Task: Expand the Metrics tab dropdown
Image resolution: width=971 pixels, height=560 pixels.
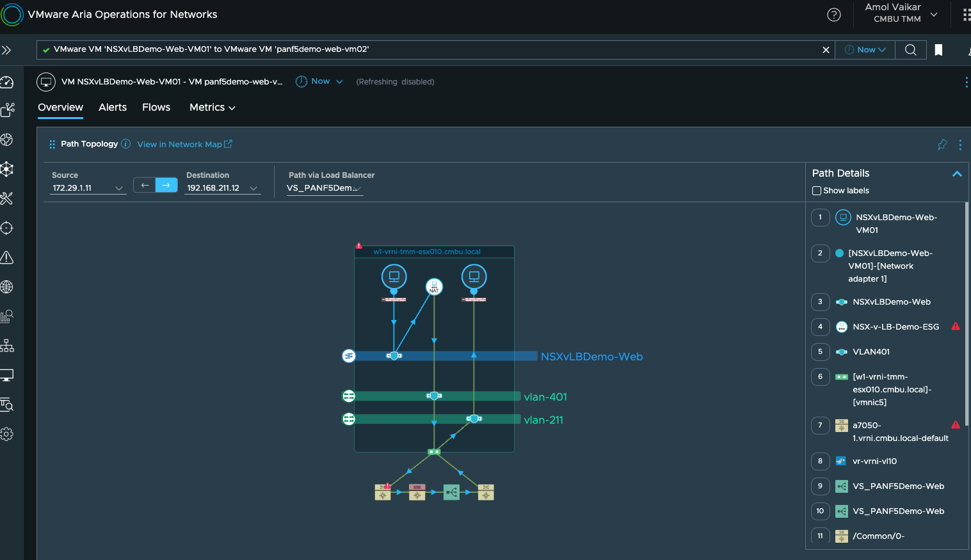Action: click(x=213, y=108)
